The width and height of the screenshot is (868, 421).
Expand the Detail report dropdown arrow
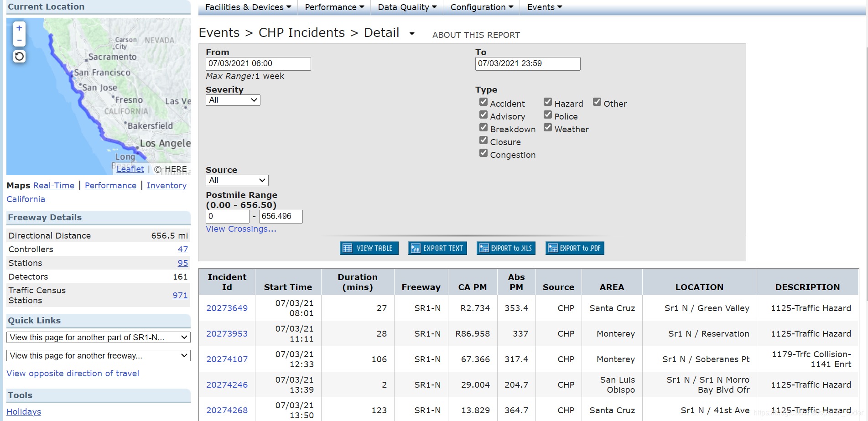click(x=412, y=34)
